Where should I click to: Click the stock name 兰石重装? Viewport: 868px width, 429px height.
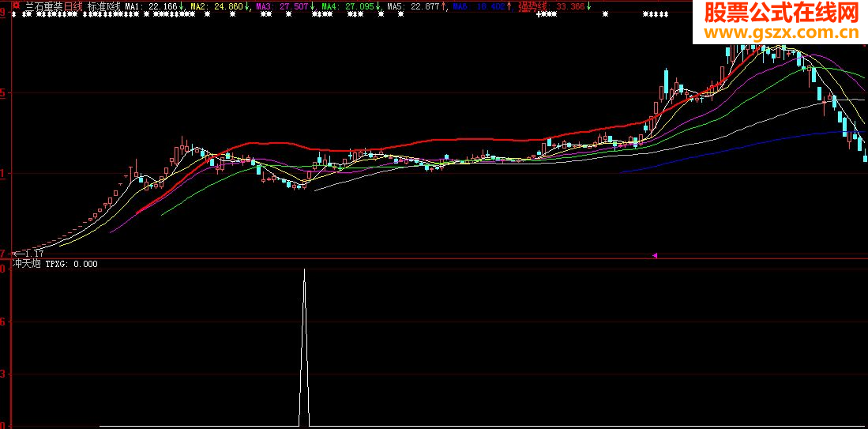(x=43, y=6)
